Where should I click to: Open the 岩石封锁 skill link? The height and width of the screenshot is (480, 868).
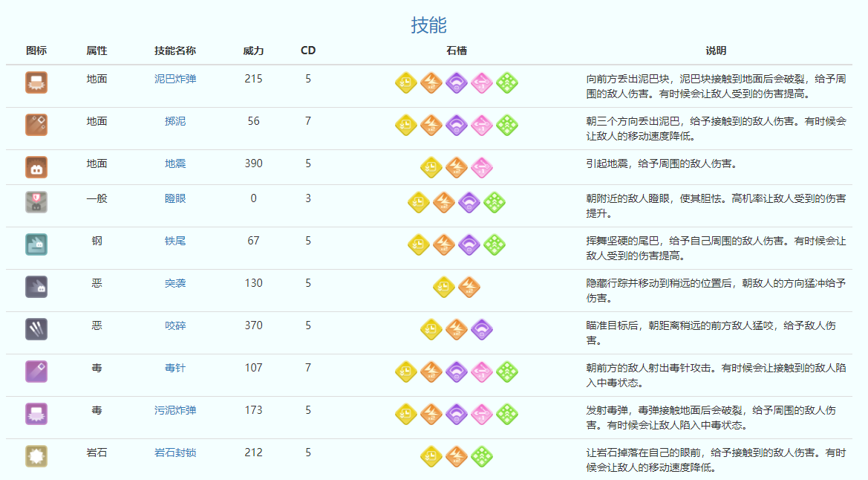point(175,453)
